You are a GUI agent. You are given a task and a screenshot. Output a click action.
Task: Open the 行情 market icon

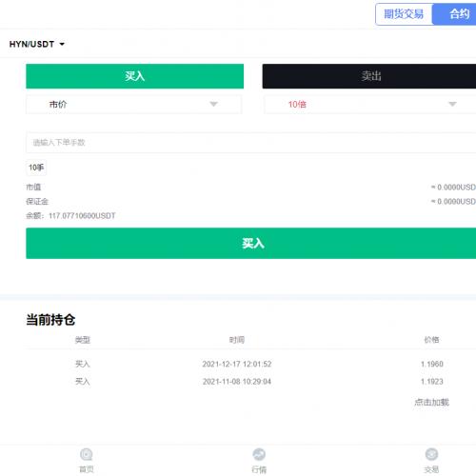(x=259, y=454)
